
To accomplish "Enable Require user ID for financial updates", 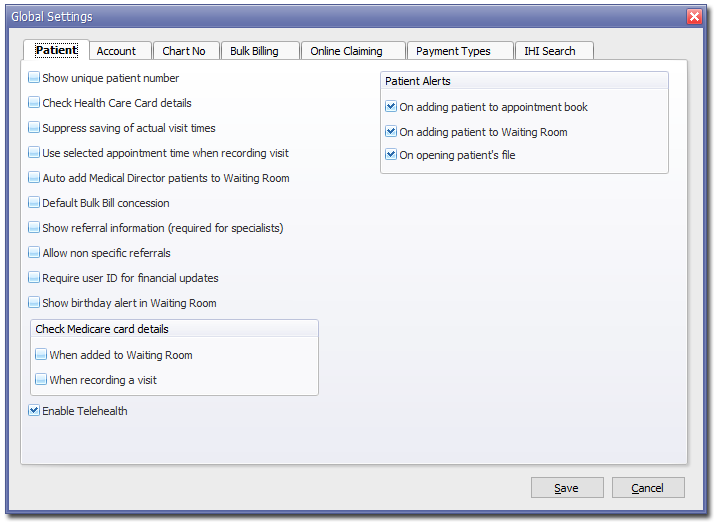I will [34, 278].
